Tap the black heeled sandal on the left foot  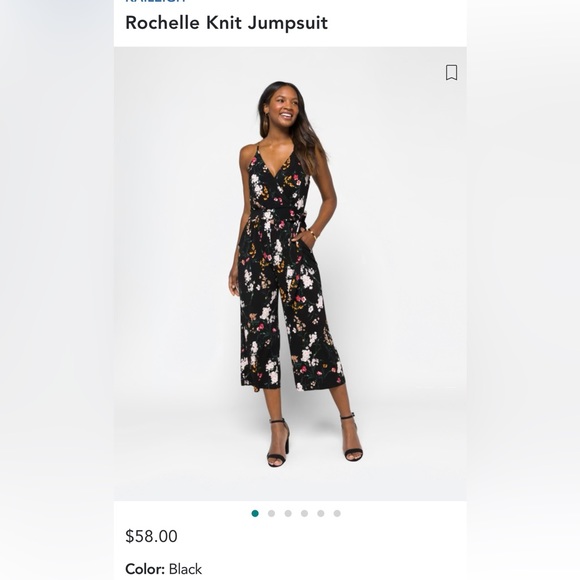click(278, 443)
